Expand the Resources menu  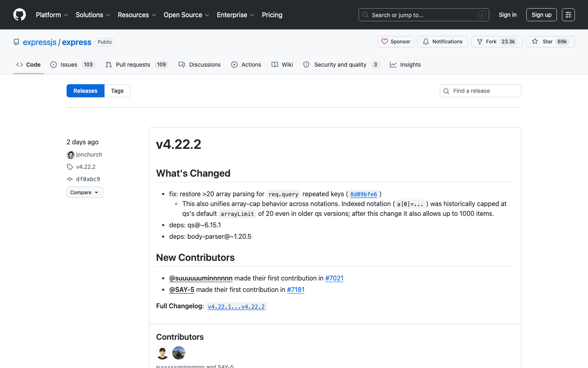137,15
